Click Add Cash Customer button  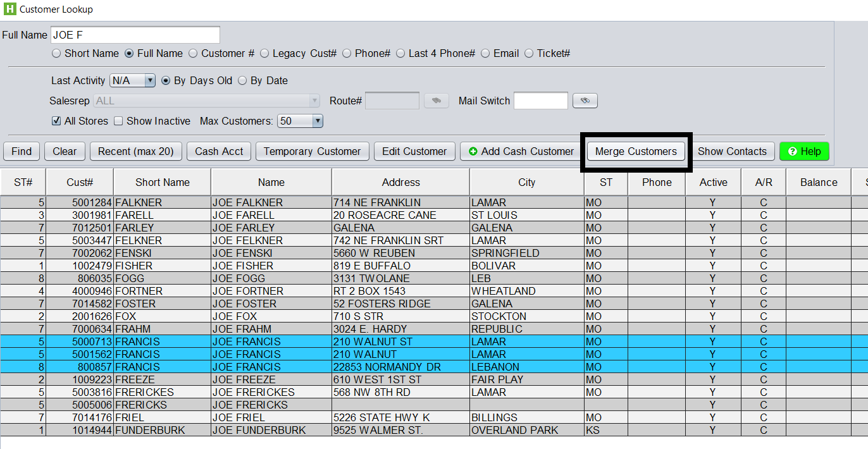(x=521, y=151)
